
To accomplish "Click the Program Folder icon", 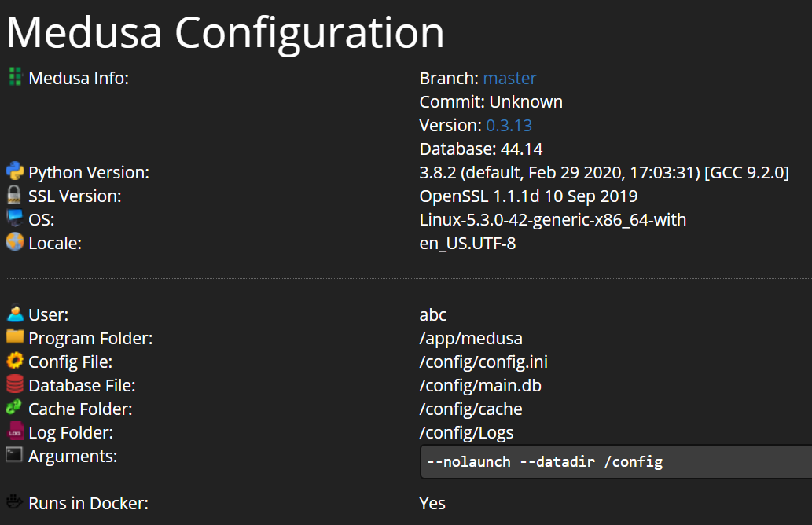I will pyautogui.click(x=14, y=337).
